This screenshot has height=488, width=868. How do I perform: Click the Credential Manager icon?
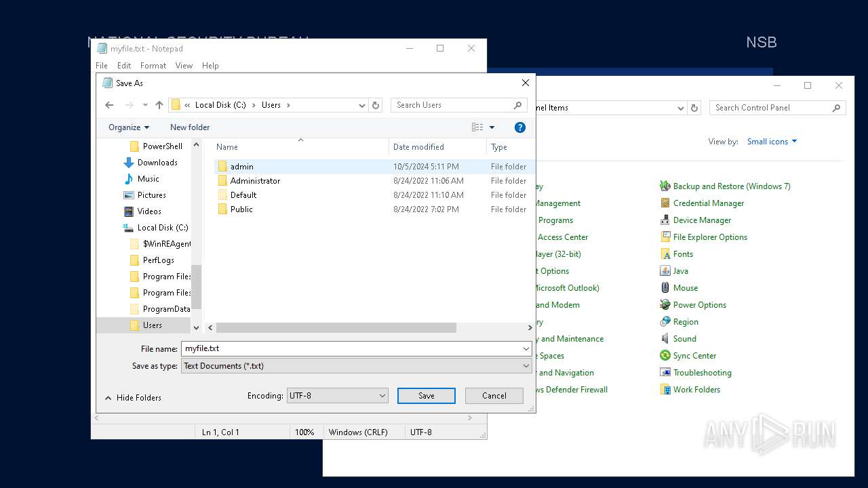click(x=665, y=203)
